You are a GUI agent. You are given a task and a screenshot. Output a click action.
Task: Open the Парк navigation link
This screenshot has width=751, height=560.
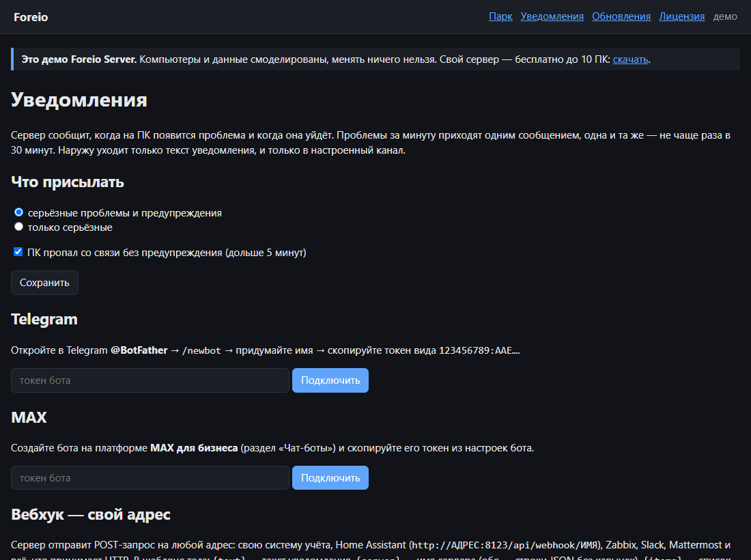(x=500, y=17)
